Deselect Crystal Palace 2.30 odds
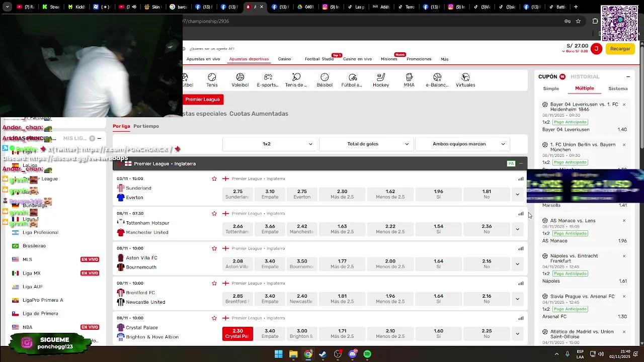The height and width of the screenshot is (362, 644). [238, 333]
